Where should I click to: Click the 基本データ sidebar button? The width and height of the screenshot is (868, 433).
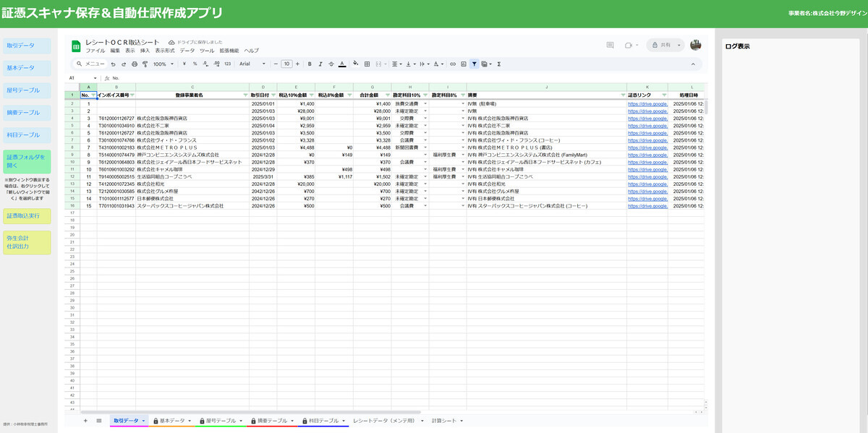[27, 68]
